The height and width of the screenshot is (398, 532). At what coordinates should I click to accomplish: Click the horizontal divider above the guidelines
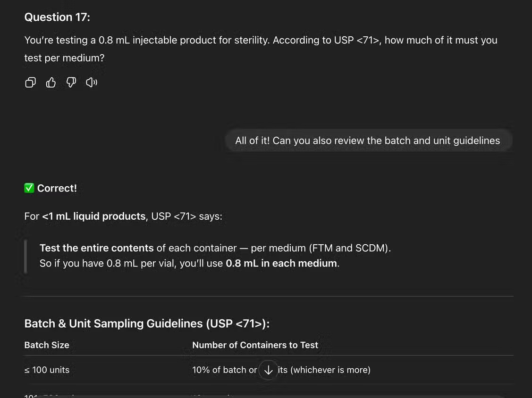[268, 296]
